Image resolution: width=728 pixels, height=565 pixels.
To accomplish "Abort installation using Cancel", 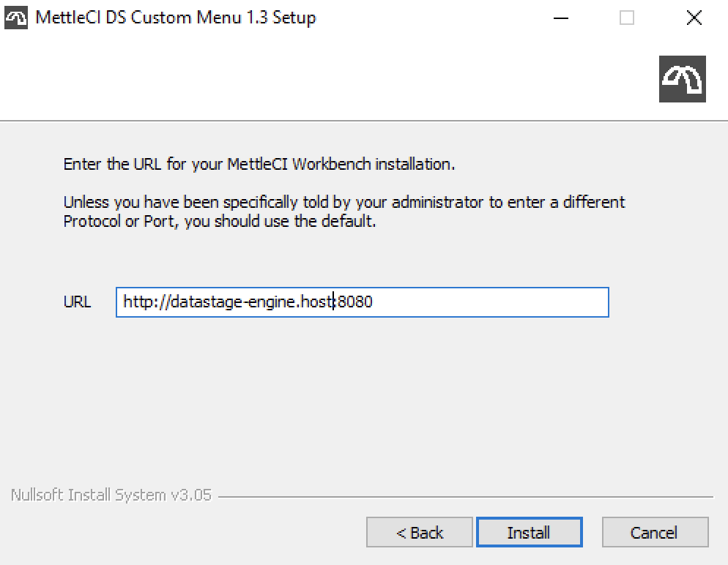I will click(x=655, y=533).
